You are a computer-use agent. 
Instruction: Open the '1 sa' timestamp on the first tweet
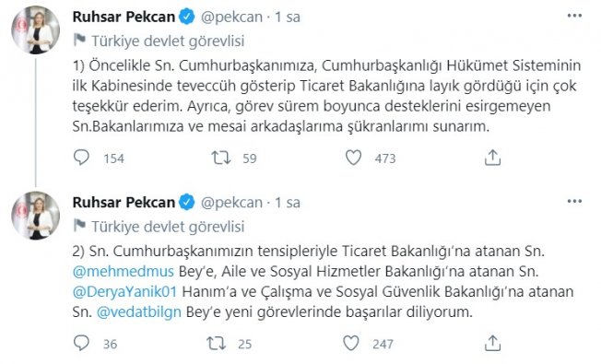click(x=287, y=18)
